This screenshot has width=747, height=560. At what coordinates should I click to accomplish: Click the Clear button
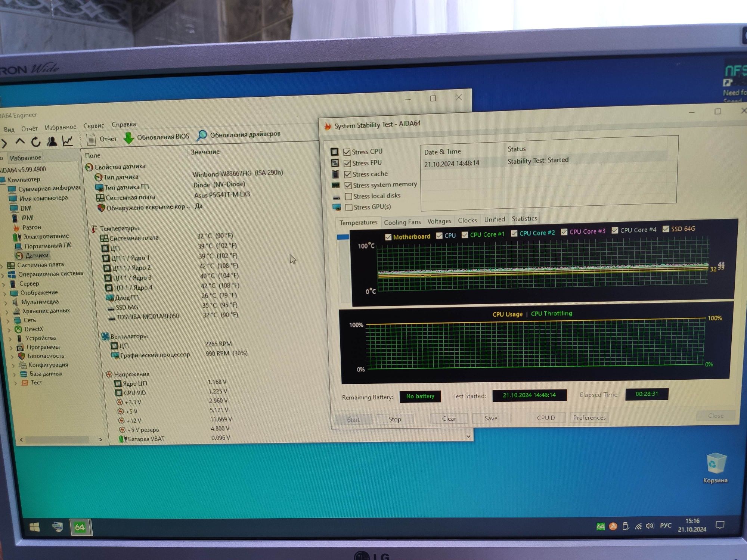coord(449,419)
